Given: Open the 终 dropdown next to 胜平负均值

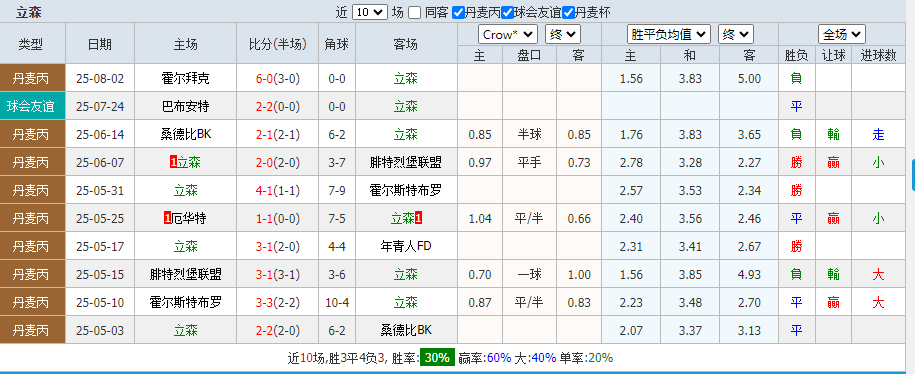Looking at the screenshot, I should (736, 34).
